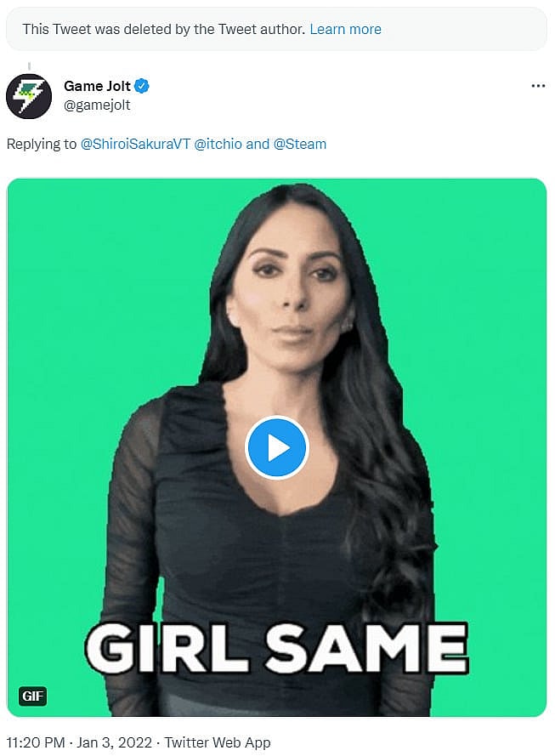Open the Game Jolt display name
555x756 pixels.
(98, 86)
